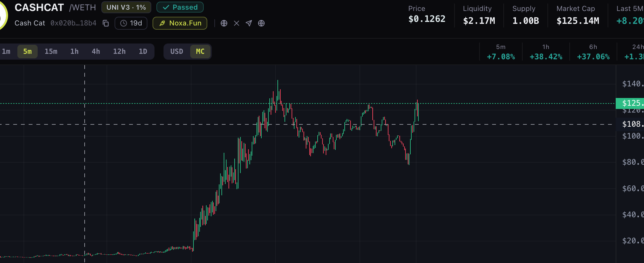Click the 19d token age badge
The height and width of the screenshot is (263, 644).
tap(131, 23)
